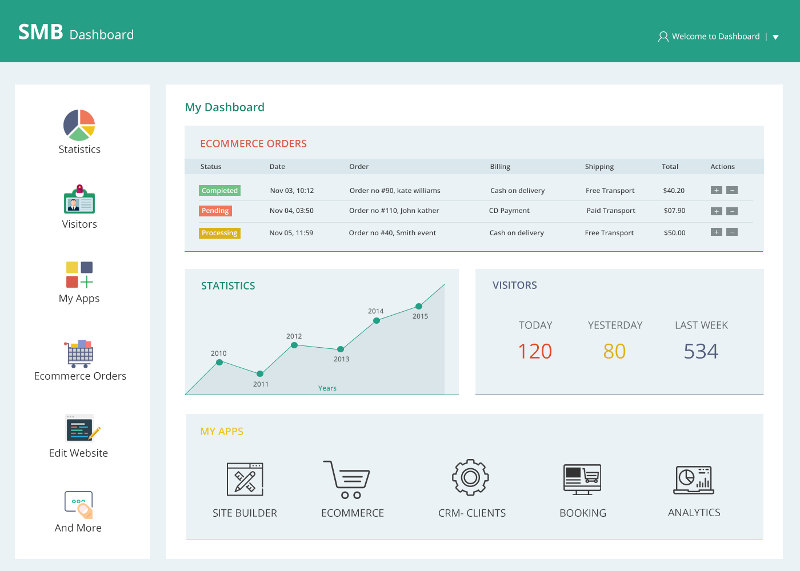The width and height of the screenshot is (800, 571).
Task: Click plus action for order no #110
Action: tap(716, 211)
